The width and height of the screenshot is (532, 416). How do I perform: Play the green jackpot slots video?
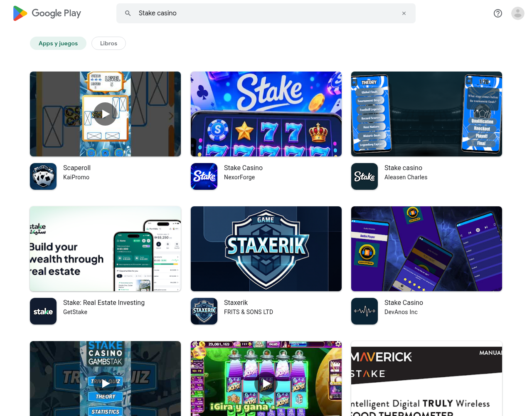266,384
